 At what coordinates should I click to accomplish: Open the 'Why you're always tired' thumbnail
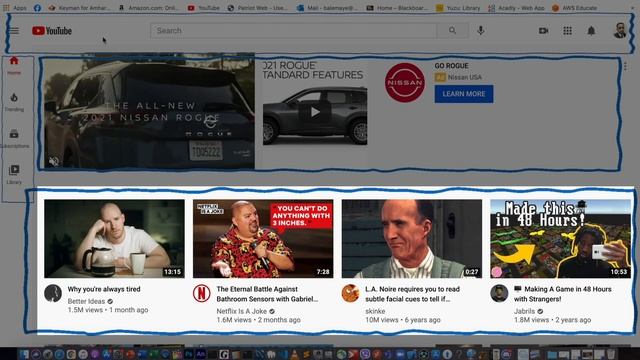click(114, 239)
